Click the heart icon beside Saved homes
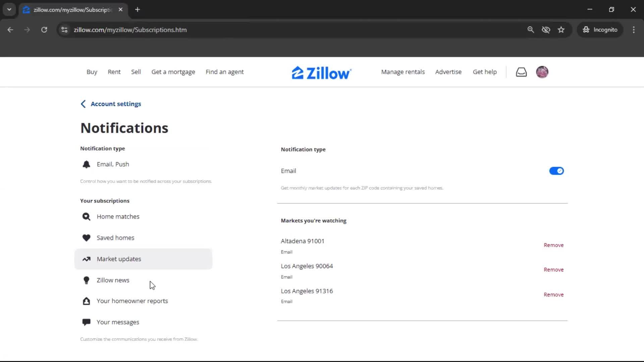Screen dimensions: 644x362 (86, 238)
